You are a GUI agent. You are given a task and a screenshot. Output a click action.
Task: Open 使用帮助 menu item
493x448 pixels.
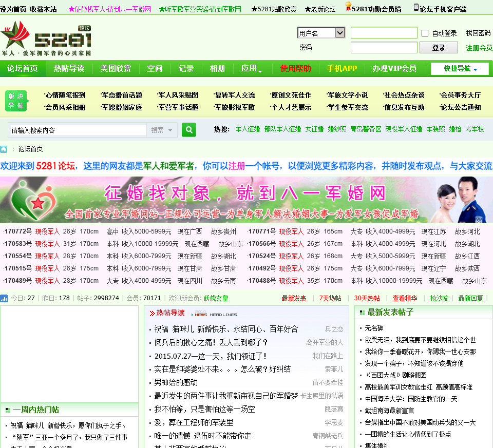coord(296,68)
